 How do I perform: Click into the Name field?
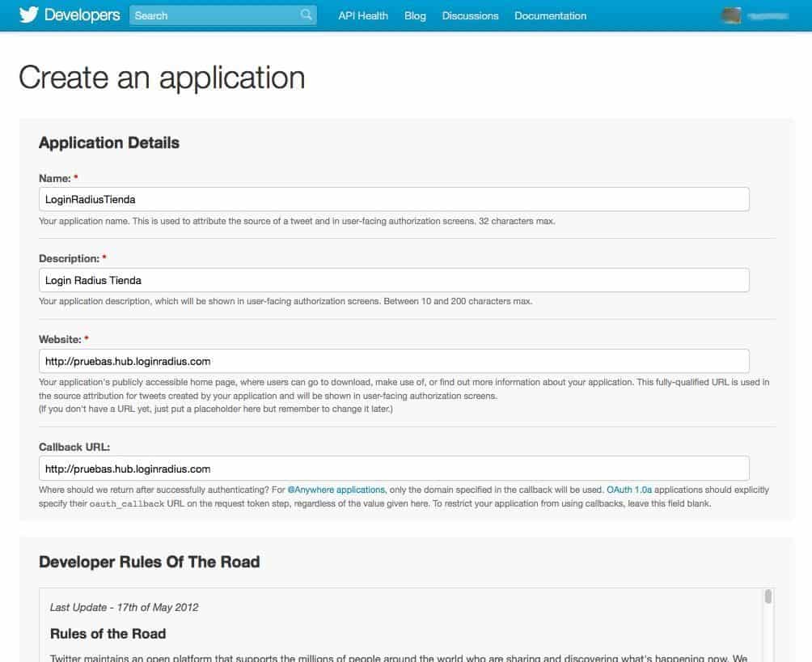coord(394,199)
